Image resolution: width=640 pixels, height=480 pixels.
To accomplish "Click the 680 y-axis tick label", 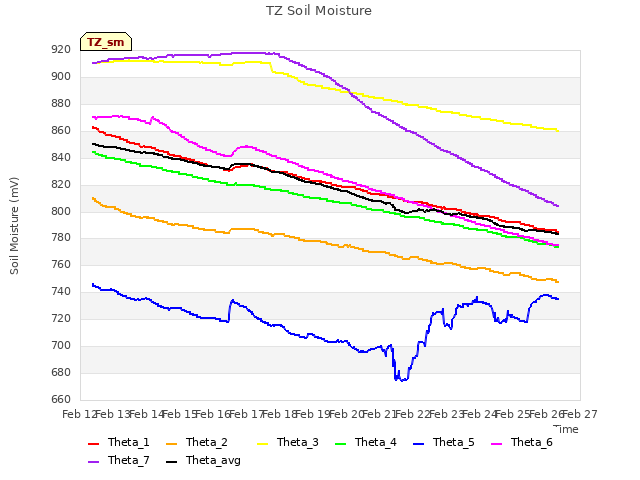I will coord(61,372).
